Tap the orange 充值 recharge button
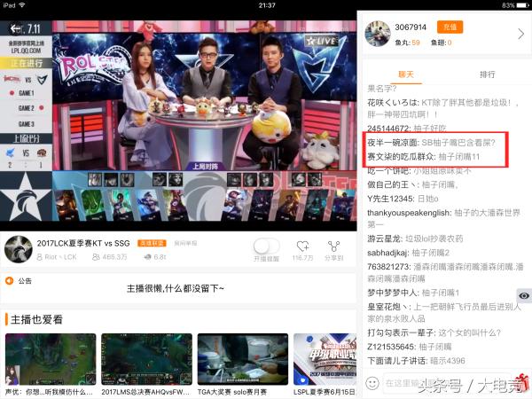 click(x=450, y=27)
